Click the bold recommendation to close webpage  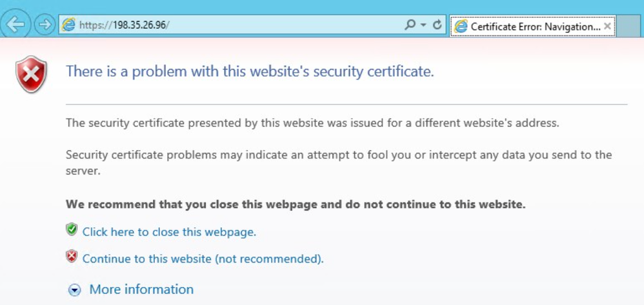(x=296, y=205)
